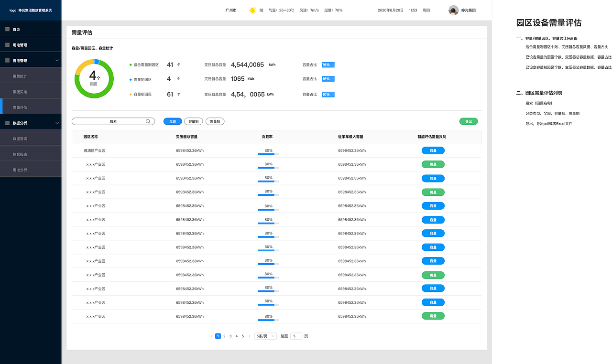Click the green 导出 export button

(469, 121)
